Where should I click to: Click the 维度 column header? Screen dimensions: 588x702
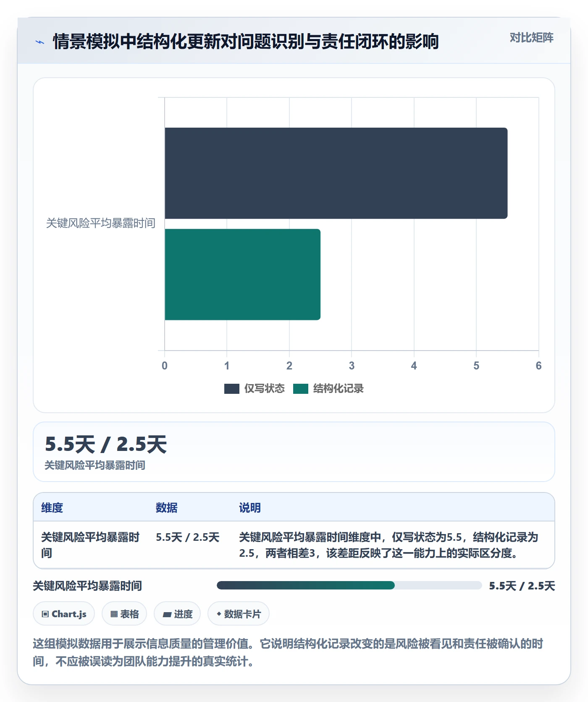[52, 508]
